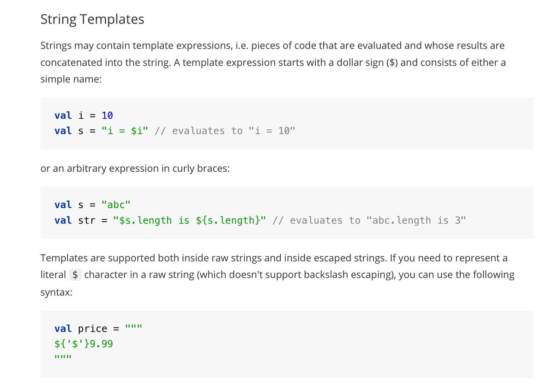Click the green string "i = $i"
The height and width of the screenshot is (392, 554).
[125, 131]
